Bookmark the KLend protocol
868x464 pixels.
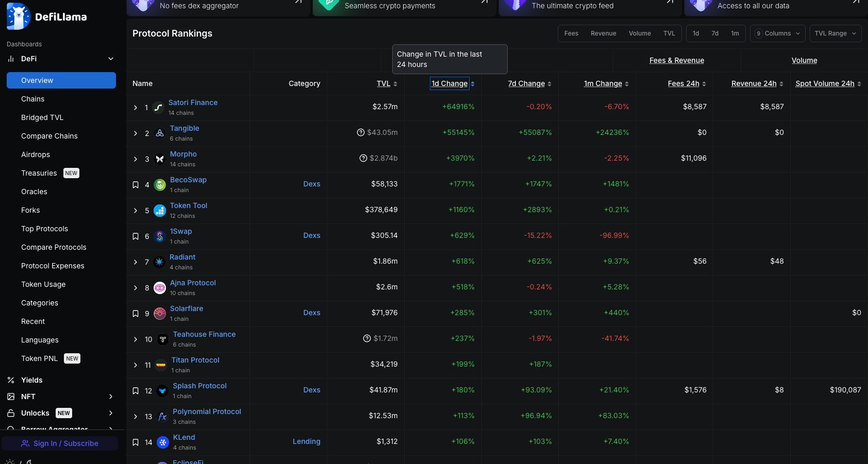pos(136,442)
